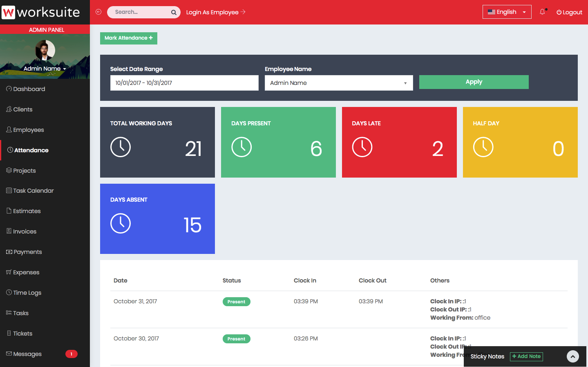Image resolution: width=588 pixels, height=367 pixels.
Task: Click the clock icon in Days Present card
Action: (x=241, y=147)
